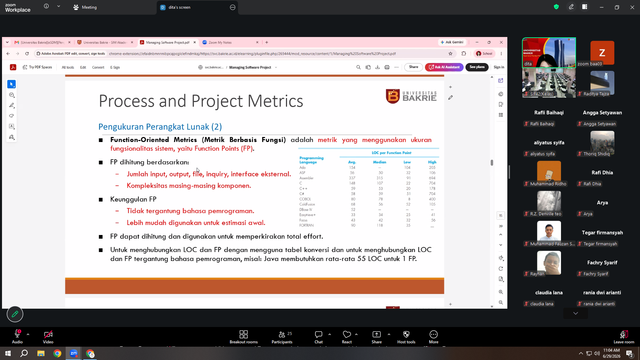Image resolution: width=640 pixels, height=360 pixels.
Task: Choose the highlight pen tool in Acrobat sidebar
Action: (11, 106)
